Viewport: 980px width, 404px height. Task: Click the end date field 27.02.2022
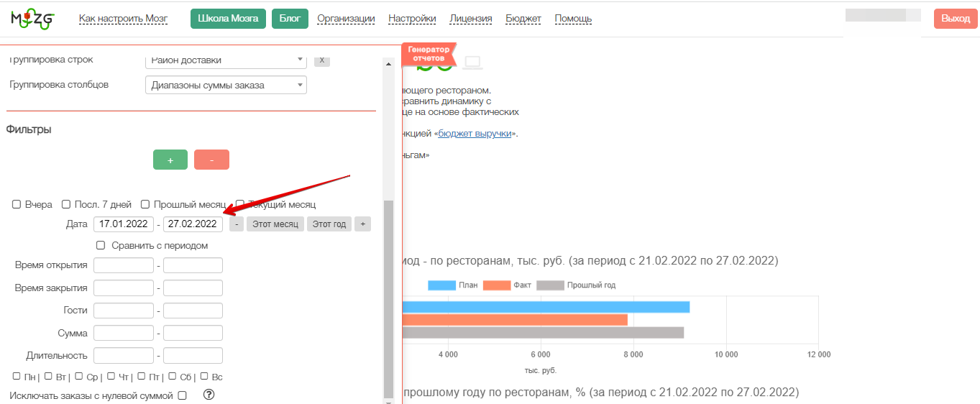click(x=193, y=224)
